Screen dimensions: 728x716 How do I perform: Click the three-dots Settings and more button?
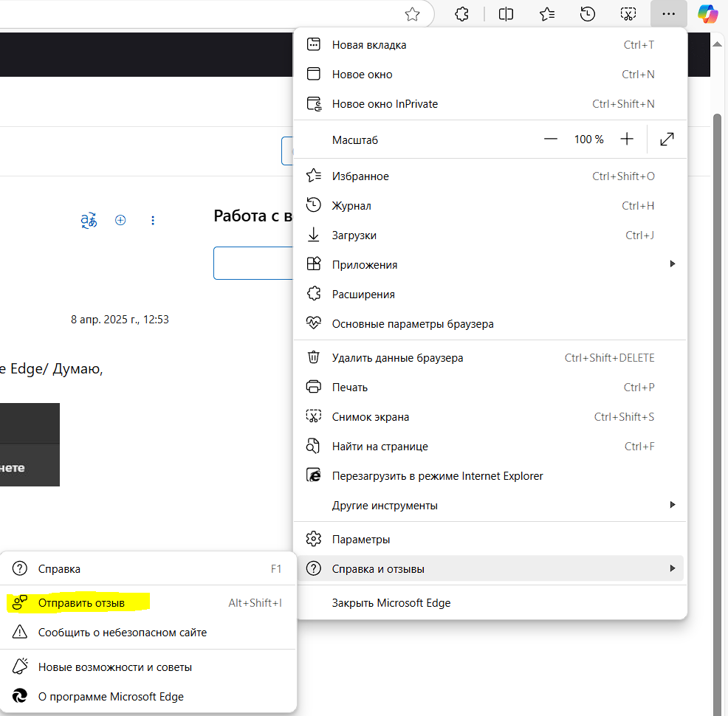point(669,14)
